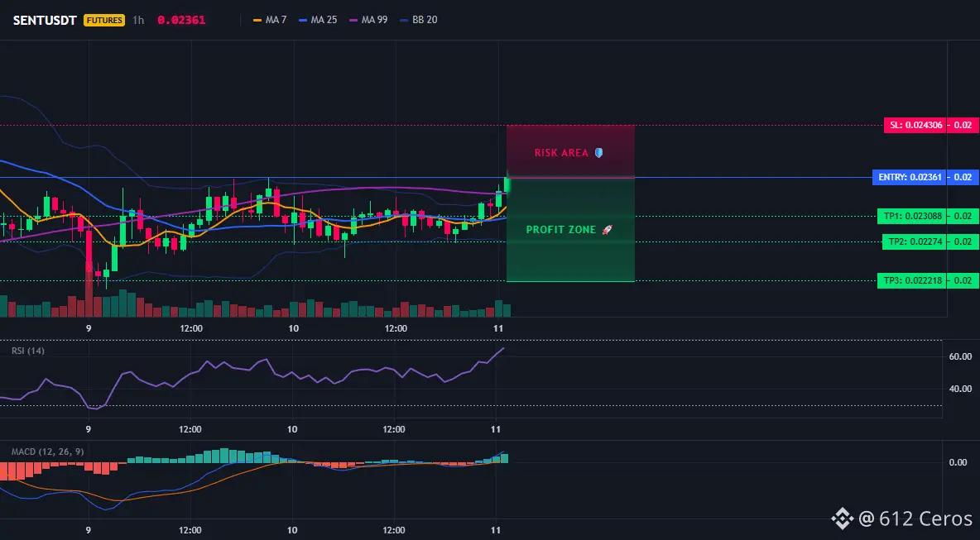Toggle the MA 7 indicator legend
This screenshot has width=980, height=540.
click(x=270, y=20)
